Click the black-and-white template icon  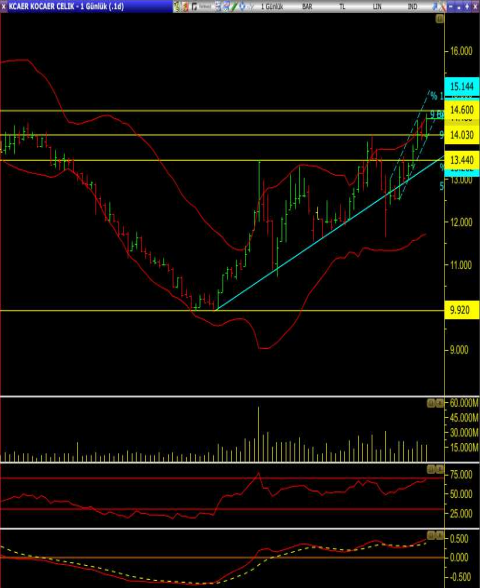coord(194,6)
